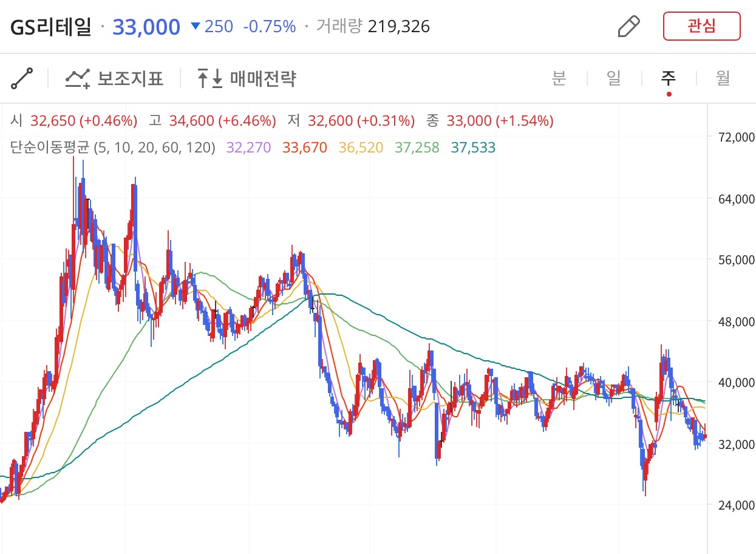Viewport: 756px width, 554px height.
Task: Click the teal 120-period MA value 37,533
Action: click(x=473, y=148)
